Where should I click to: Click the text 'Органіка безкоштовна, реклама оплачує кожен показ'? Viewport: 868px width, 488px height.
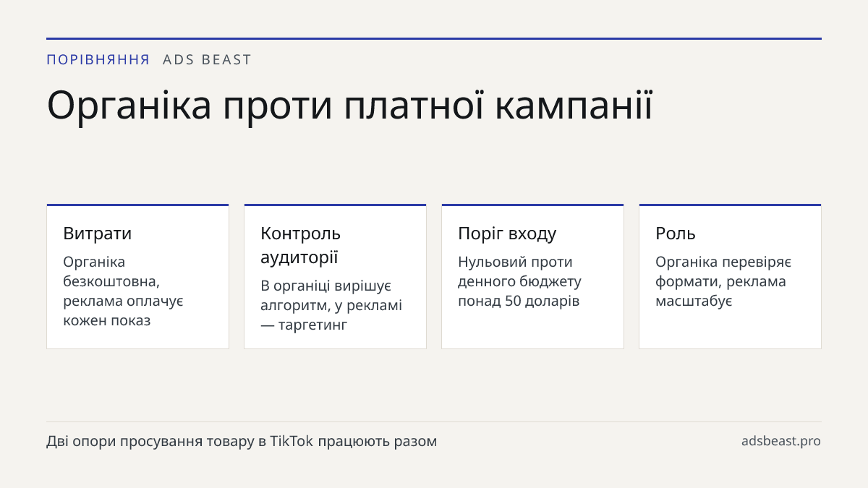tap(123, 291)
